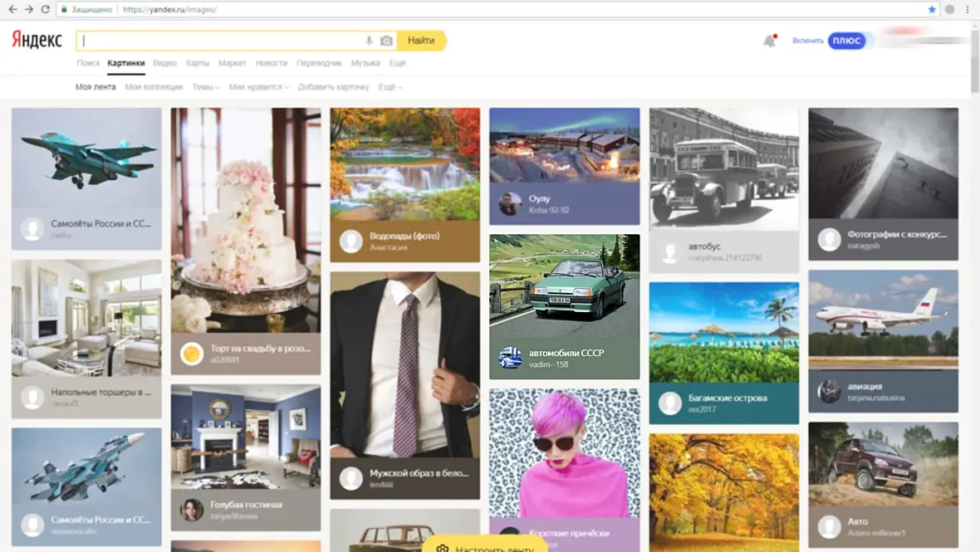This screenshot has height=552, width=980.
Task: Open the Музыка tab
Action: click(x=365, y=63)
